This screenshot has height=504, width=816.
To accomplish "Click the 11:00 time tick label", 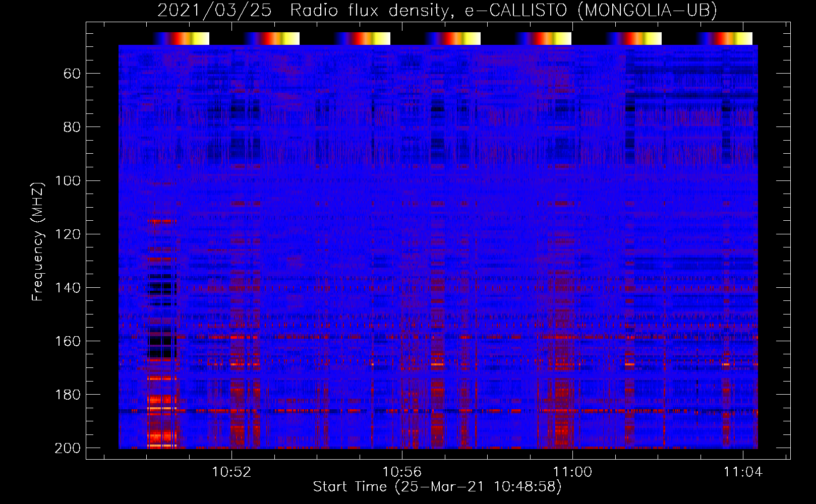I will (572, 472).
